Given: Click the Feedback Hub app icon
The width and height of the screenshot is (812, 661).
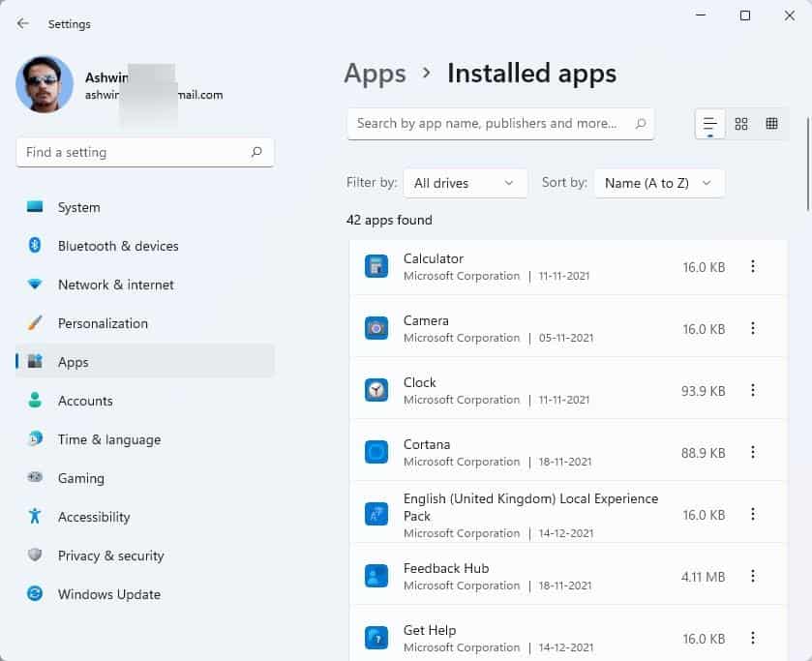Looking at the screenshot, I should pos(376,577).
